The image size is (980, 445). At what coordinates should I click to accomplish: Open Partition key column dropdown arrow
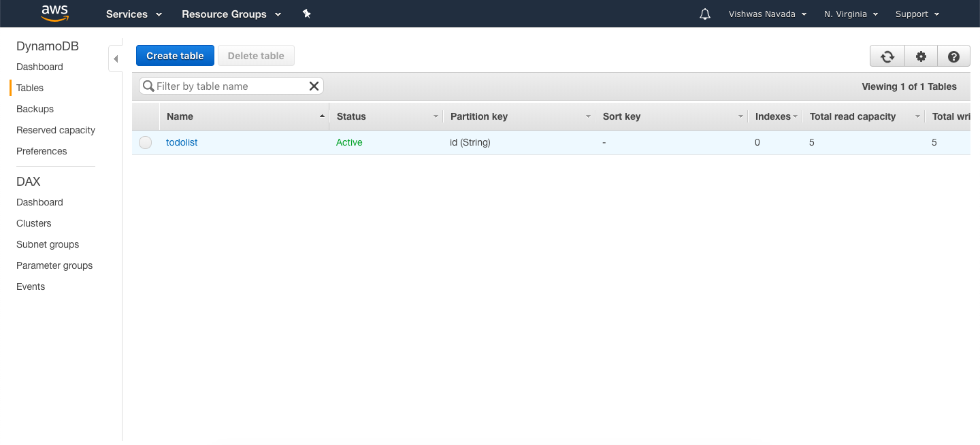tap(589, 116)
